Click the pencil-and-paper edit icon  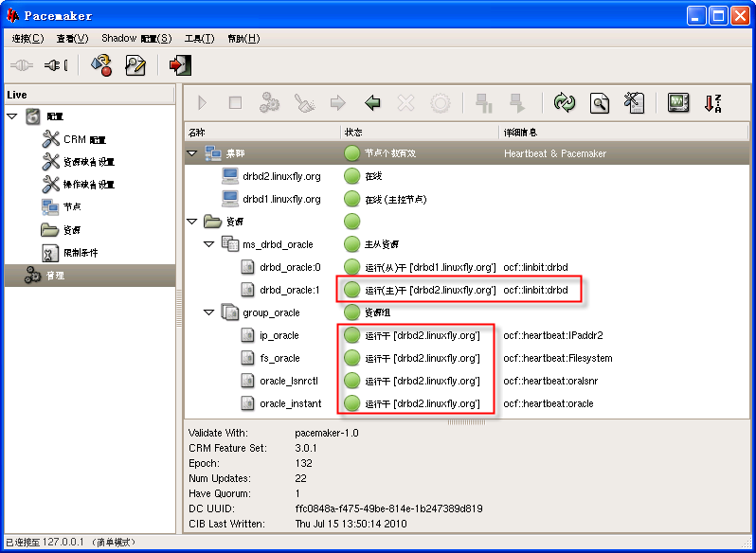(x=135, y=65)
